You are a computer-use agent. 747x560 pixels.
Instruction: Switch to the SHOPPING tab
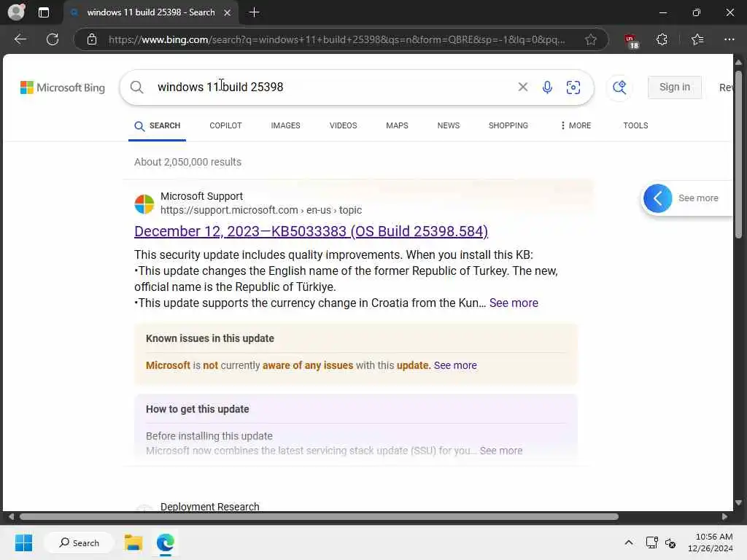508,125
